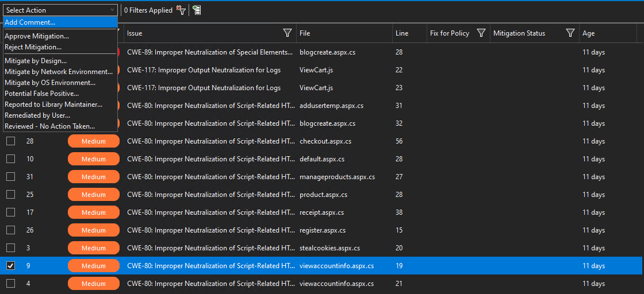Check the checkbox for flaw 31
The width and height of the screenshot is (644, 294).
click(x=11, y=177)
